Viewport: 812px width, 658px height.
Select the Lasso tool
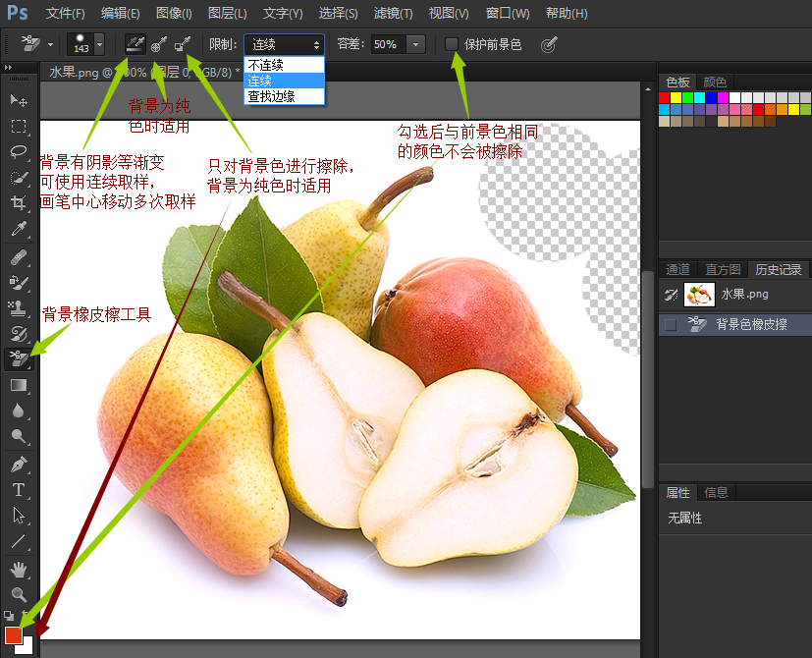tap(19, 152)
